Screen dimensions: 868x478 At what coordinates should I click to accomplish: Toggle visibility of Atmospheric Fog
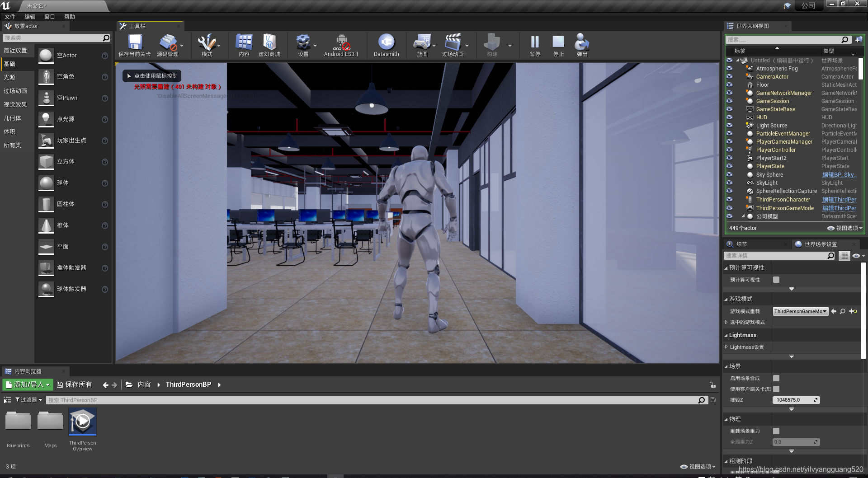pos(729,69)
